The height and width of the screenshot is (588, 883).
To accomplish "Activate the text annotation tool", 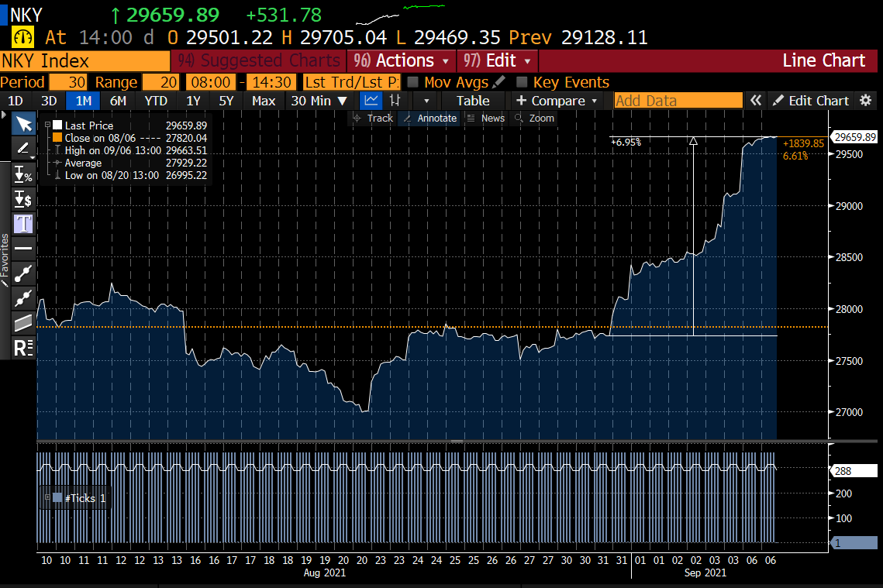I will click(x=23, y=224).
